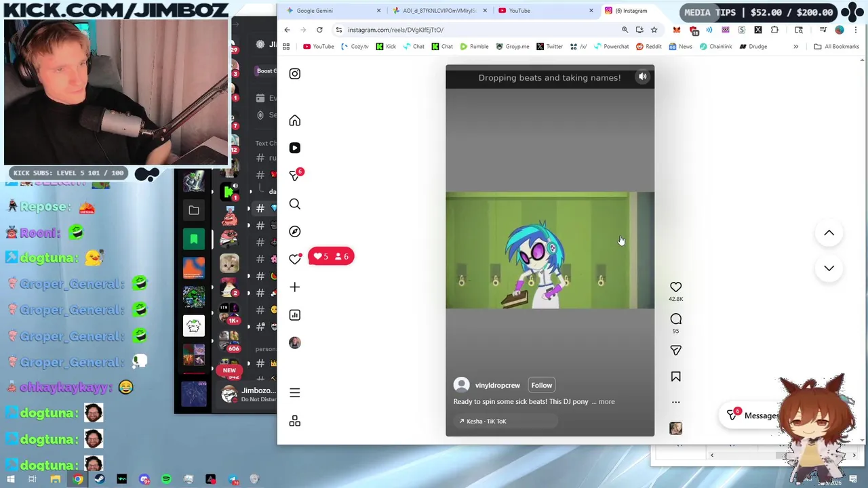Viewport: 868px width, 488px height.
Task: Open the Reddit bookmark
Action: tap(648, 47)
